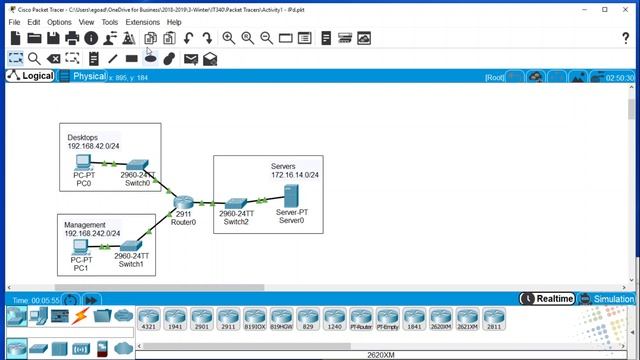
Task: Open the Help question mark icon
Action: [625, 38]
